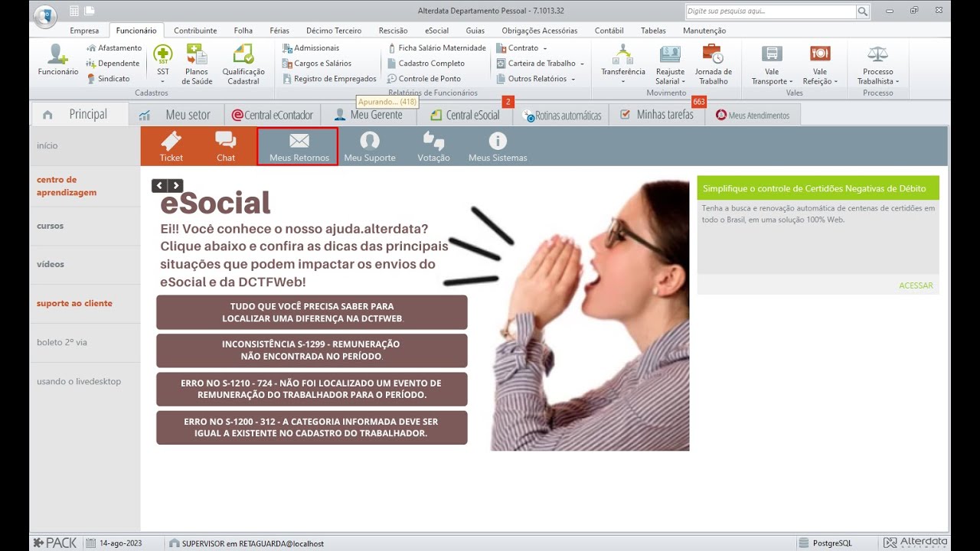The height and width of the screenshot is (551, 980).
Task: Switch to Meu Gerente tab
Action: pos(368,115)
